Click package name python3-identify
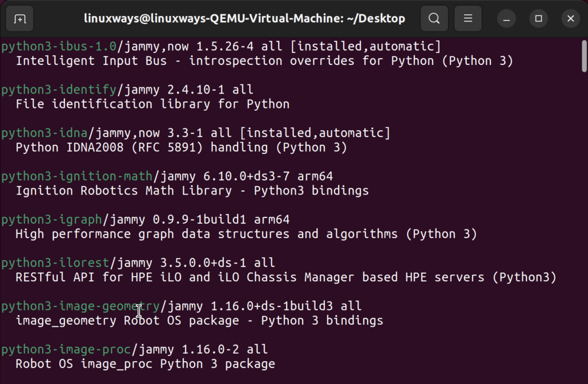This screenshot has width=588, height=384. pos(59,90)
